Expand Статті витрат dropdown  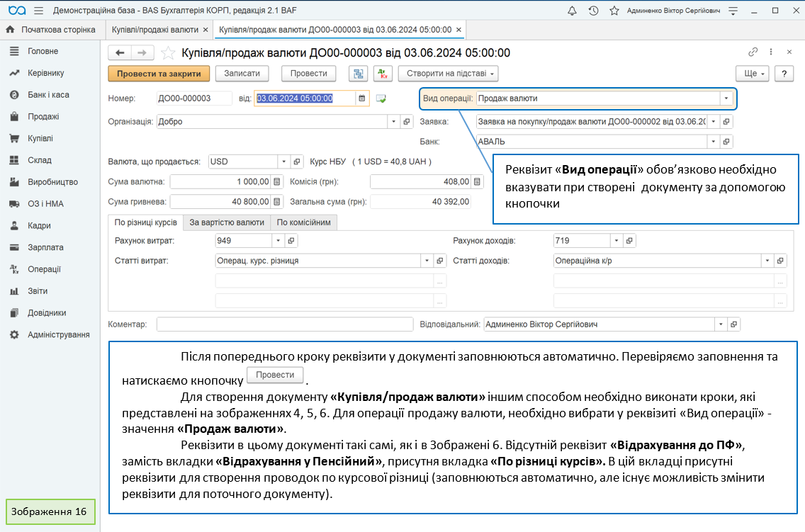click(427, 261)
